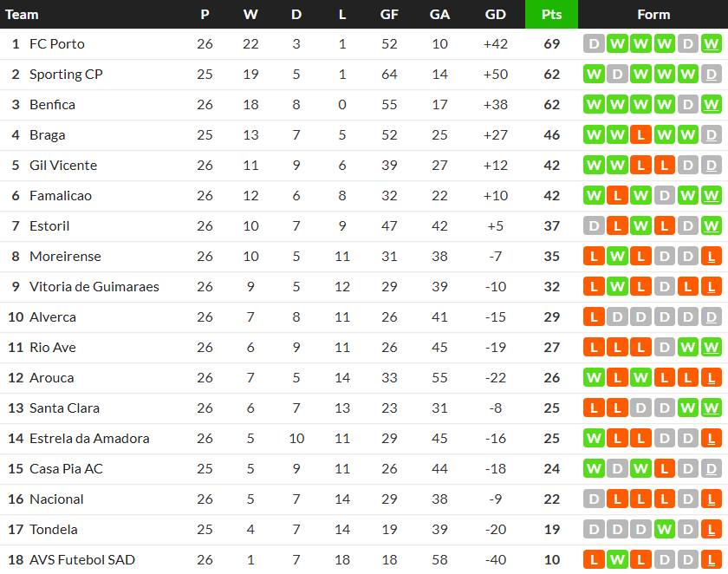Click Gil Vicente's points value 42
This screenshot has height=574, width=728.
[551, 166]
